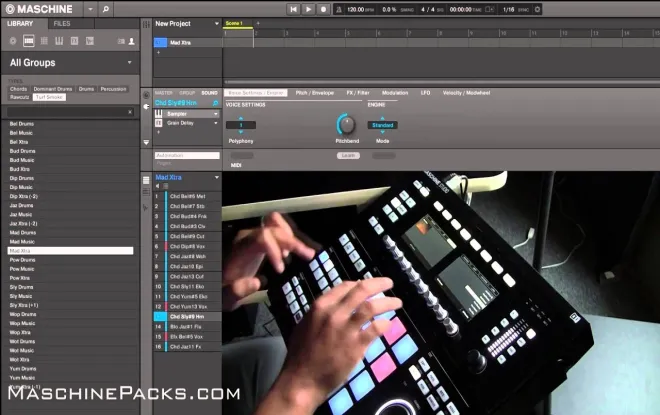Image resolution: width=660 pixels, height=415 pixels.
Task: Click the Pitchbend knob
Action: (x=346, y=125)
